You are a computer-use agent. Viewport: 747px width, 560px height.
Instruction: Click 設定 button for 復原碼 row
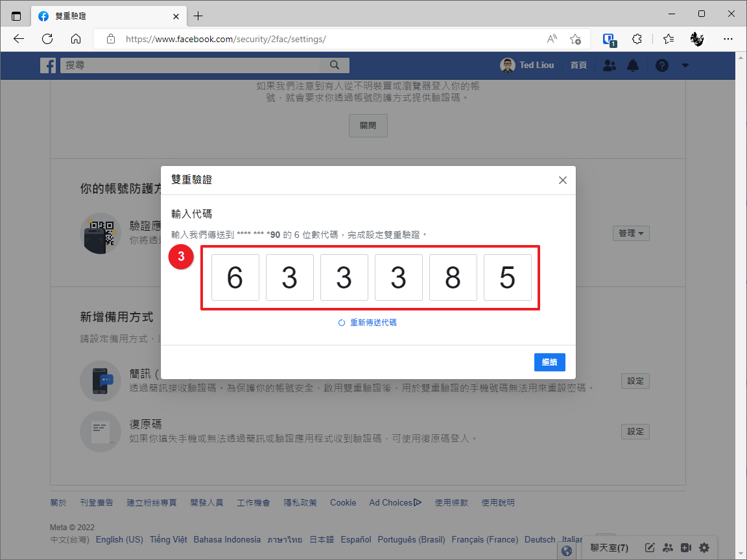click(635, 432)
